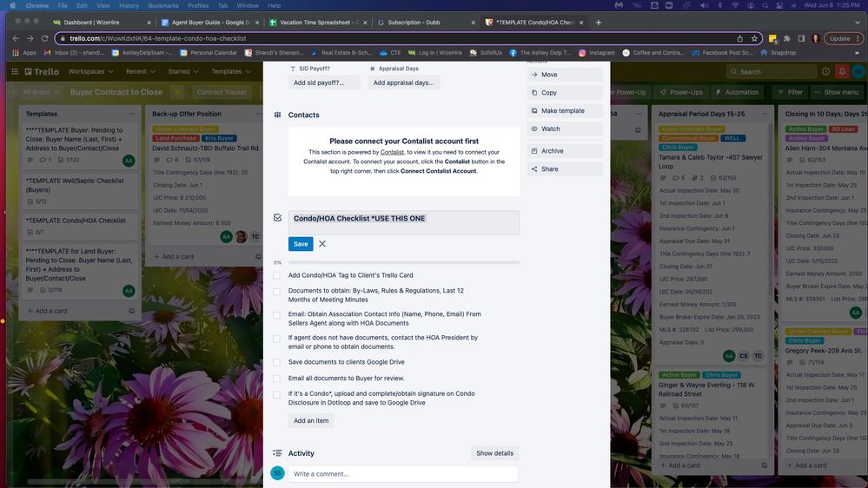Click the Save button for checklist title
The height and width of the screenshot is (488, 868).
tap(301, 244)
